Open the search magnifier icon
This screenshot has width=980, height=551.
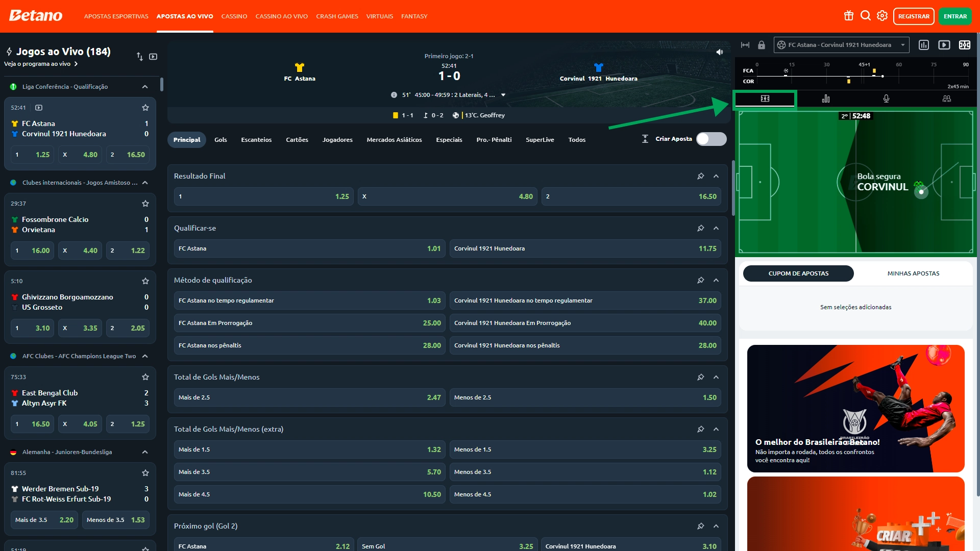tap(866, 16)
